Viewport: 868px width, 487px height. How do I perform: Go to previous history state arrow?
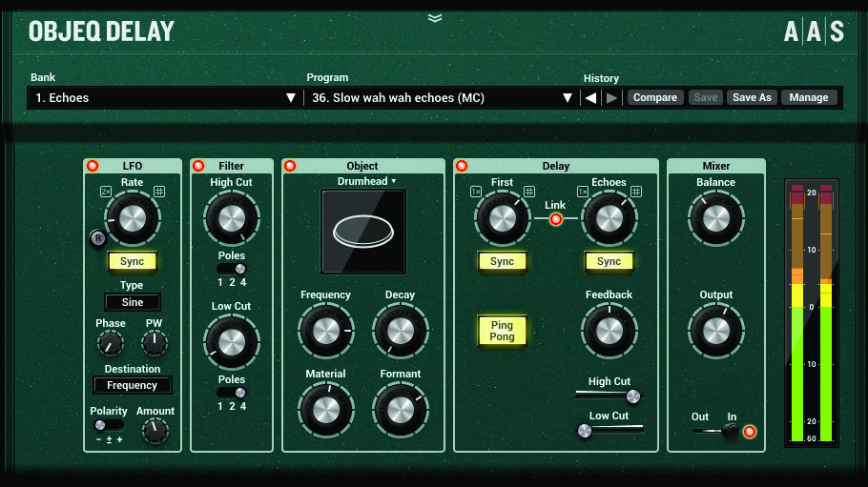(x=590, y=98)
